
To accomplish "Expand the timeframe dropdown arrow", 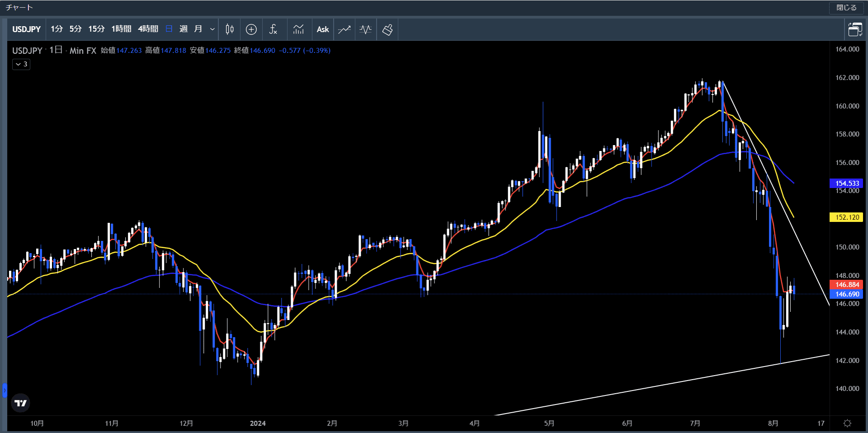I will coord(212,29).
